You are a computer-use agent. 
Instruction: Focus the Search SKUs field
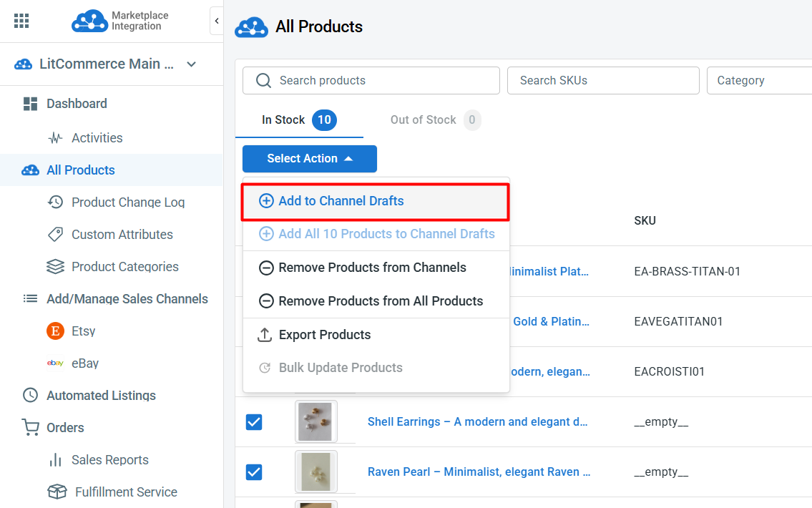coord(603,80)
